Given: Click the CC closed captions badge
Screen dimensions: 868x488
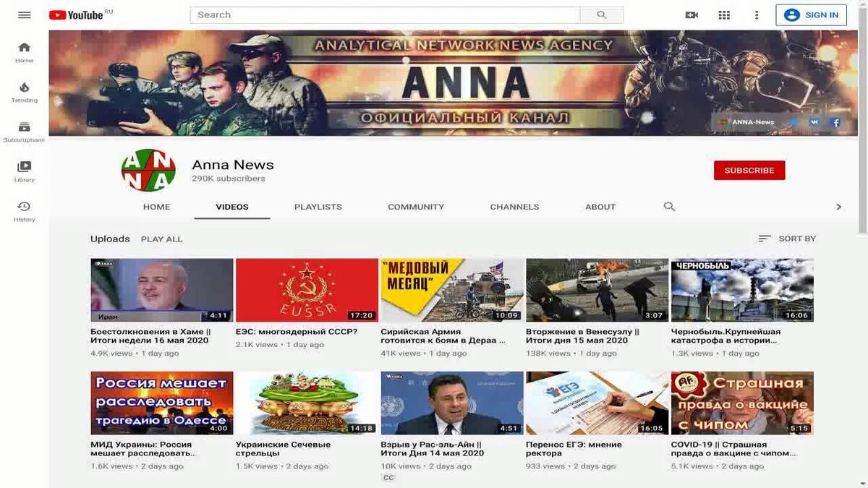Looking at the screenshot, I should pyautogui.click(x=388, y=478).
